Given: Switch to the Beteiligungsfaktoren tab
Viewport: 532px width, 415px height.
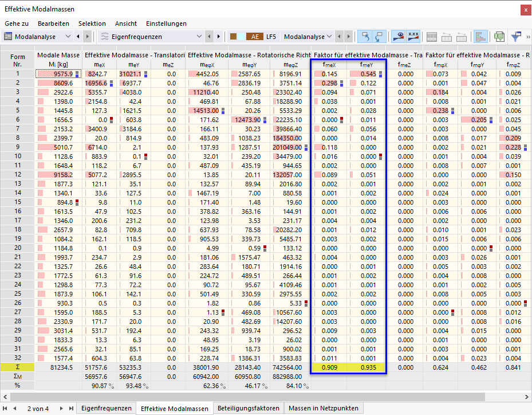Looking at the screenshot, I should [249, 408].
